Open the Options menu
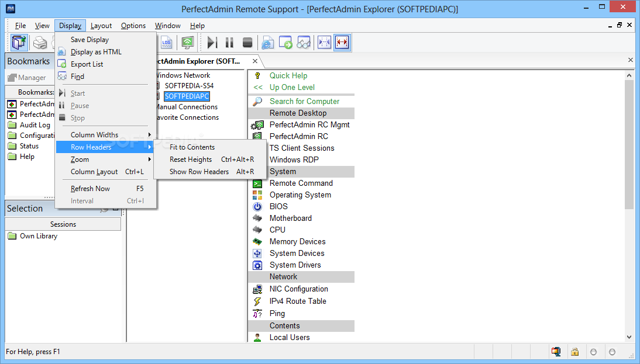 pyautogui.click(x=133, y=26)
